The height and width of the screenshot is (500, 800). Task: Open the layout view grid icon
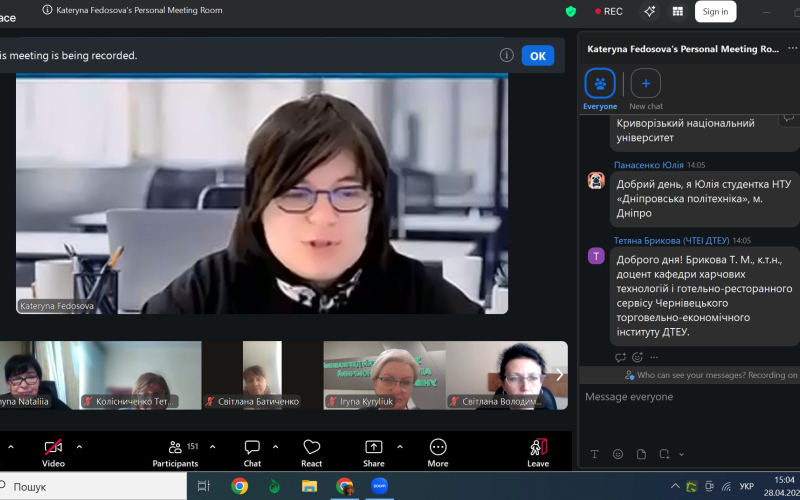678,12
